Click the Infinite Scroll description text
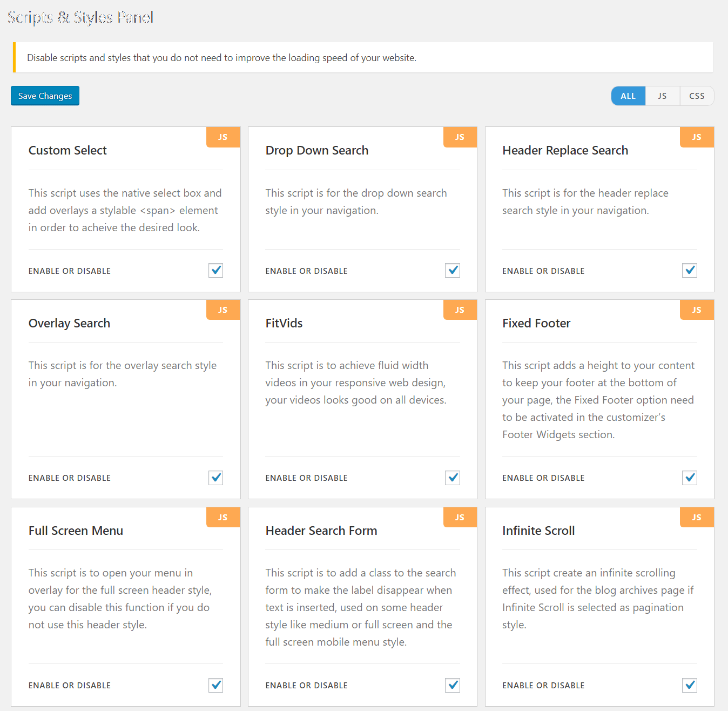This screenshot has width=728, height=711. (598, 599)
